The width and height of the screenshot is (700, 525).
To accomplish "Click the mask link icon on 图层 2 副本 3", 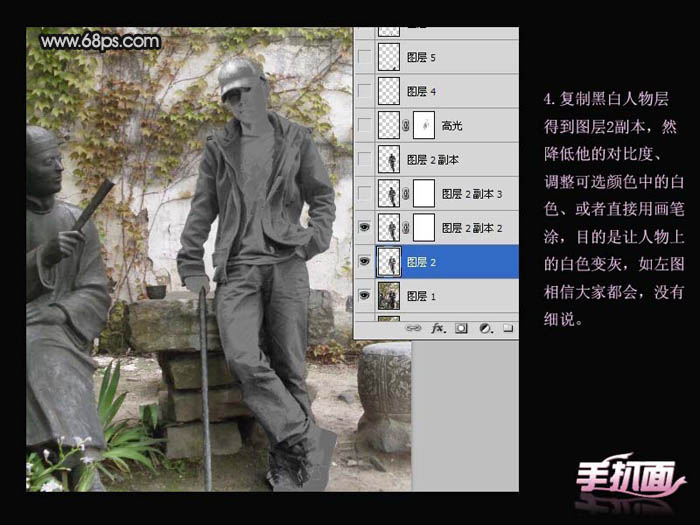I will [x=406, y=194].
